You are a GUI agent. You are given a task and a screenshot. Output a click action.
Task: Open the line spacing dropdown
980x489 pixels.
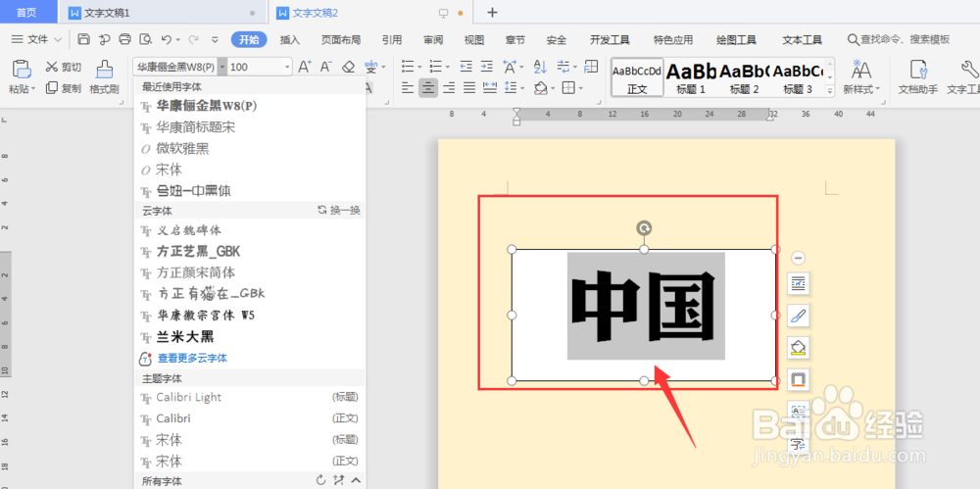(522, 88)
